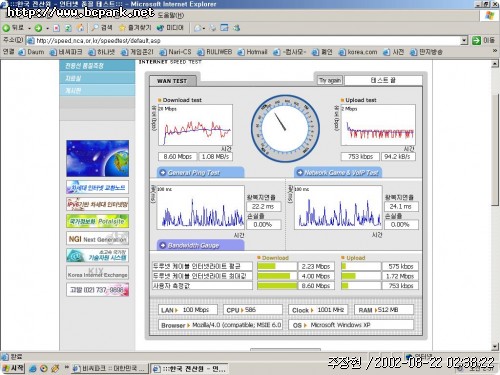Click the Mail toolbar icon
The width and height of the screenshot is (500, 375).
198,28
